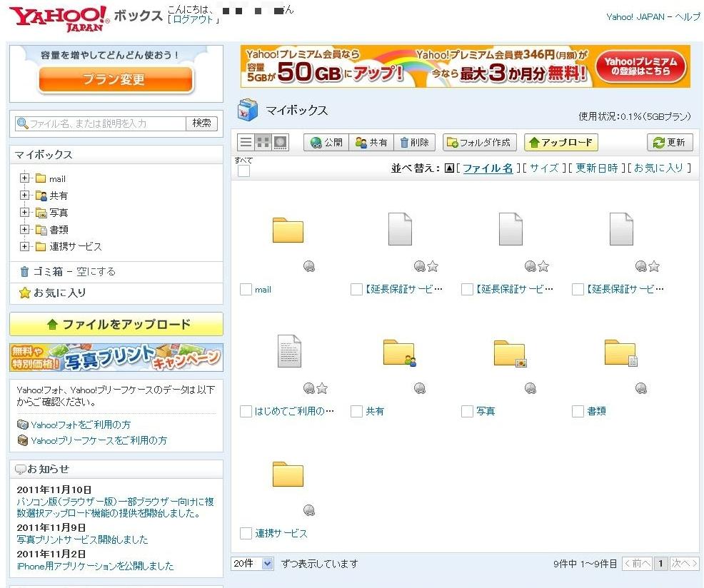Open the 書類 documents folder icon in grid
This screenshot has height=588, width=704.
point(621,353)
